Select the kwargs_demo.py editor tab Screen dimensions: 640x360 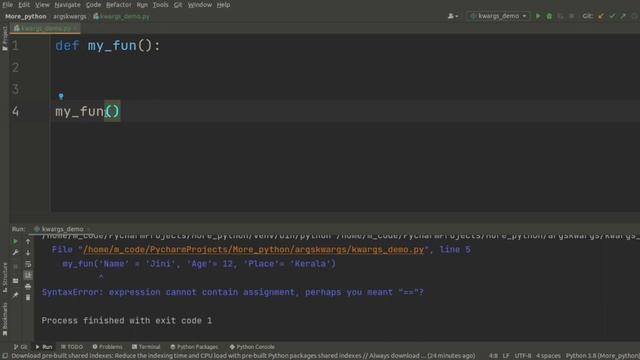[45, 28]
